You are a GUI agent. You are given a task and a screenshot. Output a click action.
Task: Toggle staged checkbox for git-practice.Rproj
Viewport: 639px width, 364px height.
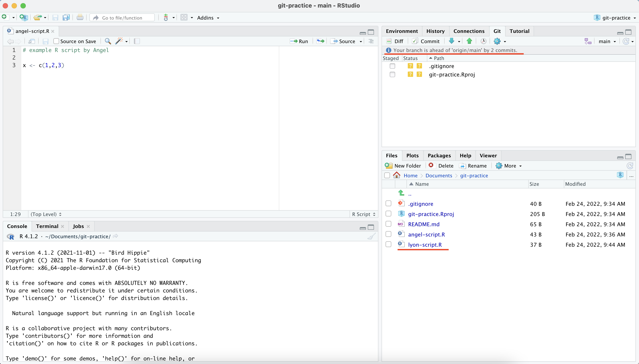pyautogui.click(x=392, y=74)
